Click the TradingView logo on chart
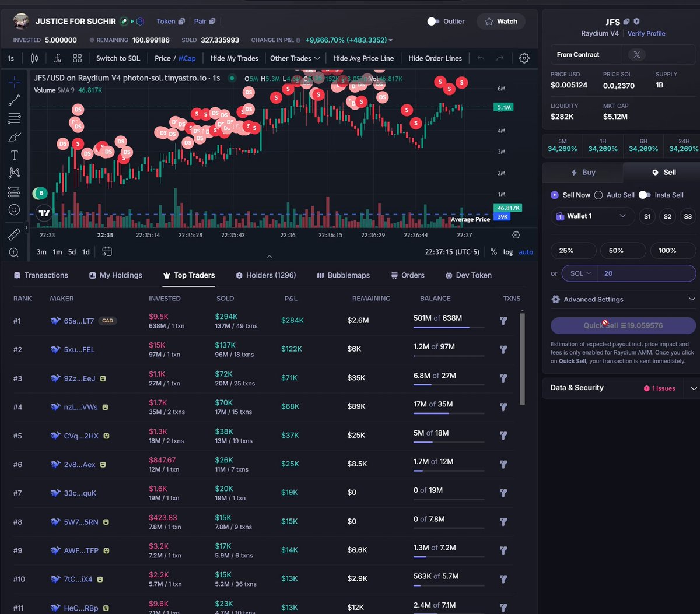The width and height of the screenshot is (700, 614). (x=44, y=213)
